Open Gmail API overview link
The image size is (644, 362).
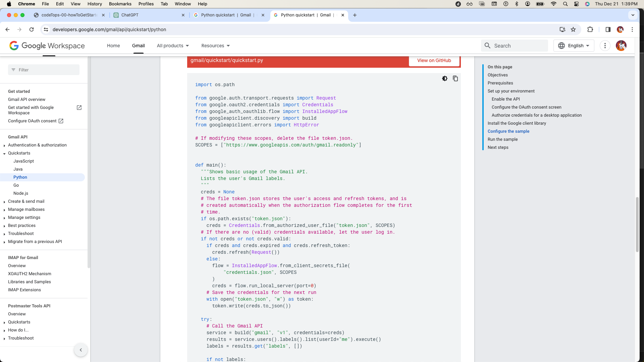tap(26, 100)
